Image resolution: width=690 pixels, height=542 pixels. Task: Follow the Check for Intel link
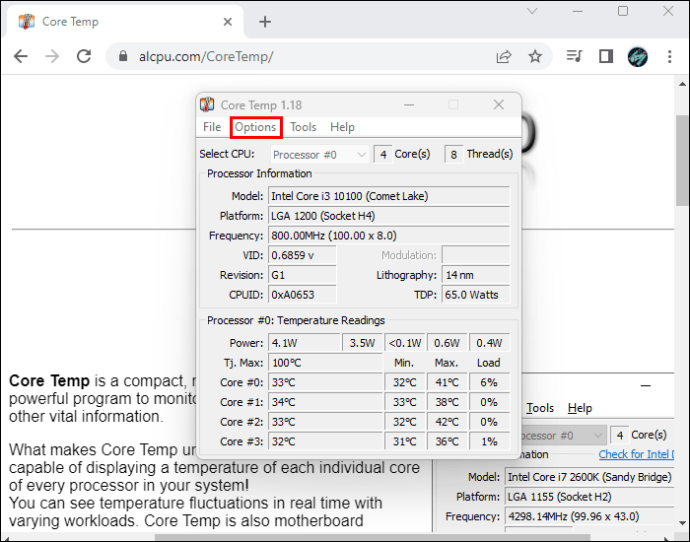[x=636, y=454]
